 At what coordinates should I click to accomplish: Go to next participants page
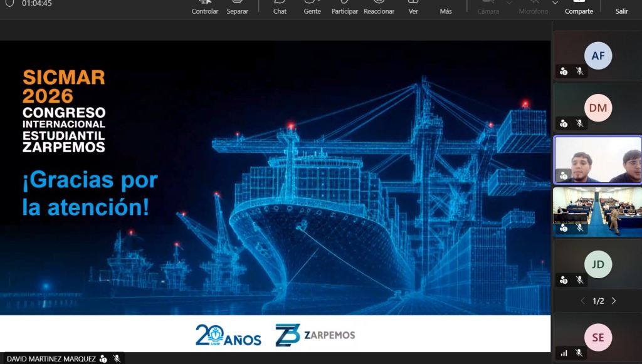[x=614, y=301]
